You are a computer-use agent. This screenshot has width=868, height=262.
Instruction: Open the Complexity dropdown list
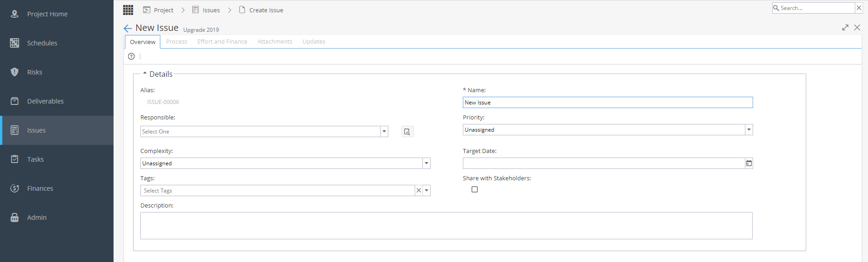click(x=285, y=163)
